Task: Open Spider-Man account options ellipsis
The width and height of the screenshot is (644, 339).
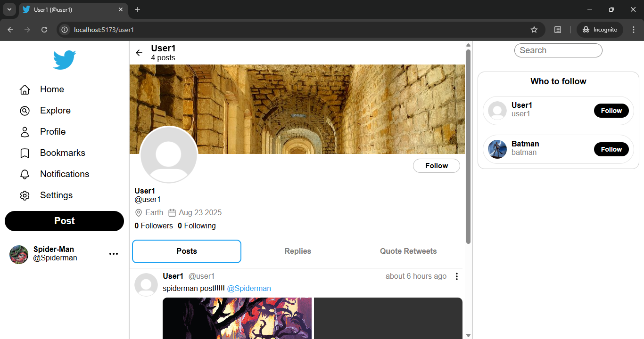Action: click(x=114, y=254)
